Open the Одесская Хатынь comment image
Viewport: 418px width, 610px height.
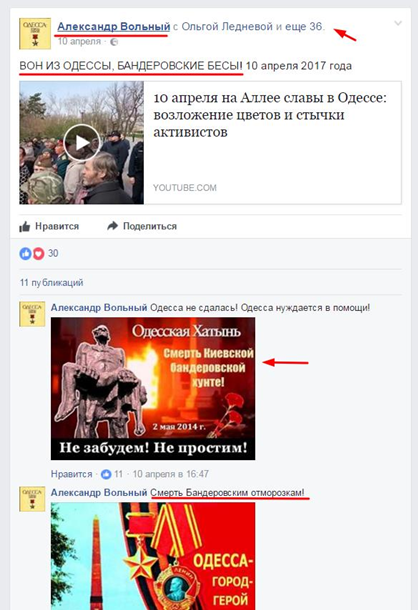point(153,389)
